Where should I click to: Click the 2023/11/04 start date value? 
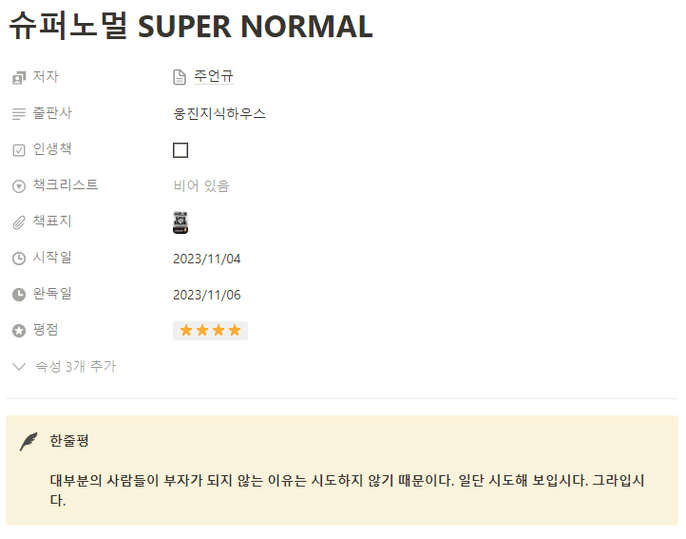(x=207, y=259)
